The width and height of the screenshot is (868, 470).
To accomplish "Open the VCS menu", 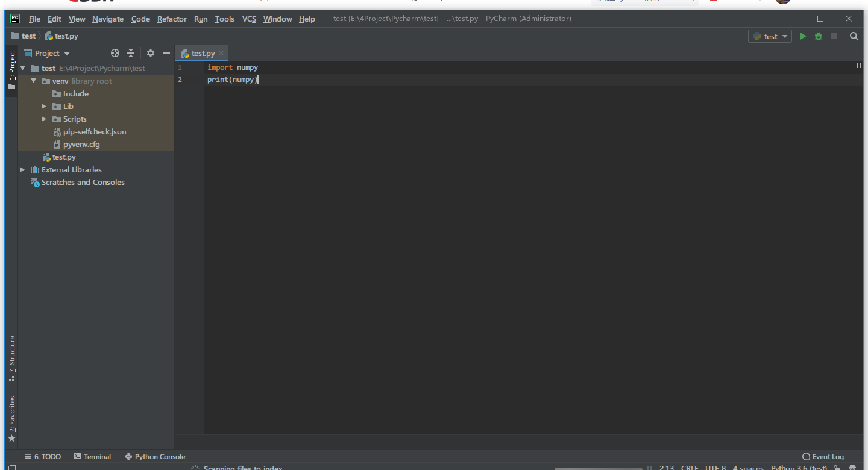I will point(249,19).
